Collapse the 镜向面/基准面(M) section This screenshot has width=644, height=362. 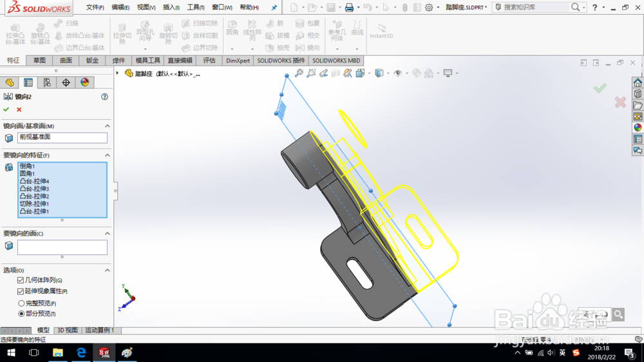point(107,126)
